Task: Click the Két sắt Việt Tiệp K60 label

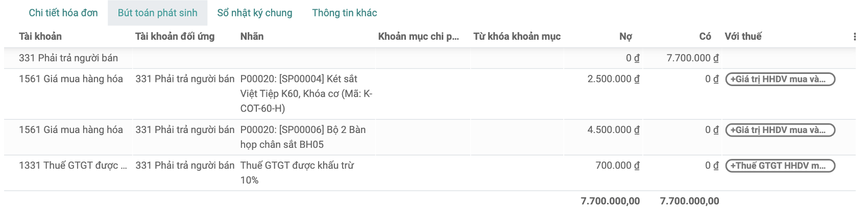Action: (x=306, y=94)
